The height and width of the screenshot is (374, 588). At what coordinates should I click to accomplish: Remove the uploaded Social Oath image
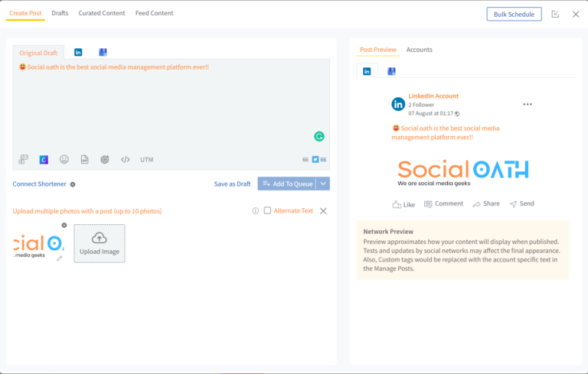(64, 225)
